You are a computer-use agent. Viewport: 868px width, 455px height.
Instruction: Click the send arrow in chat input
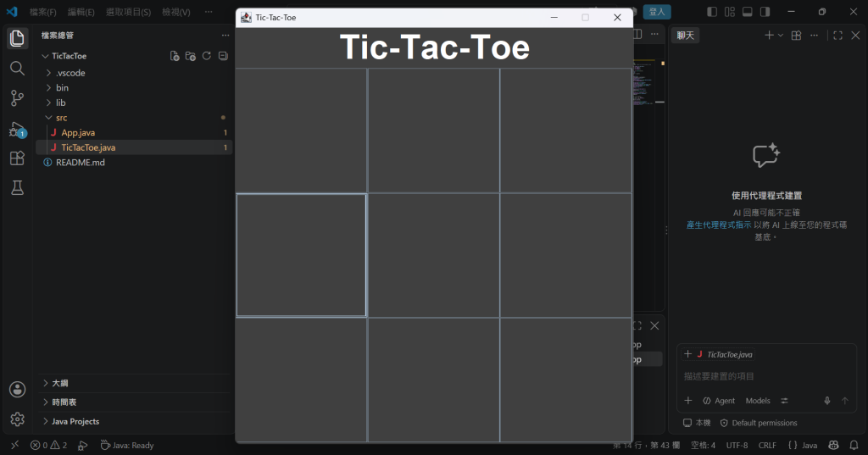(x=845, y=401)
